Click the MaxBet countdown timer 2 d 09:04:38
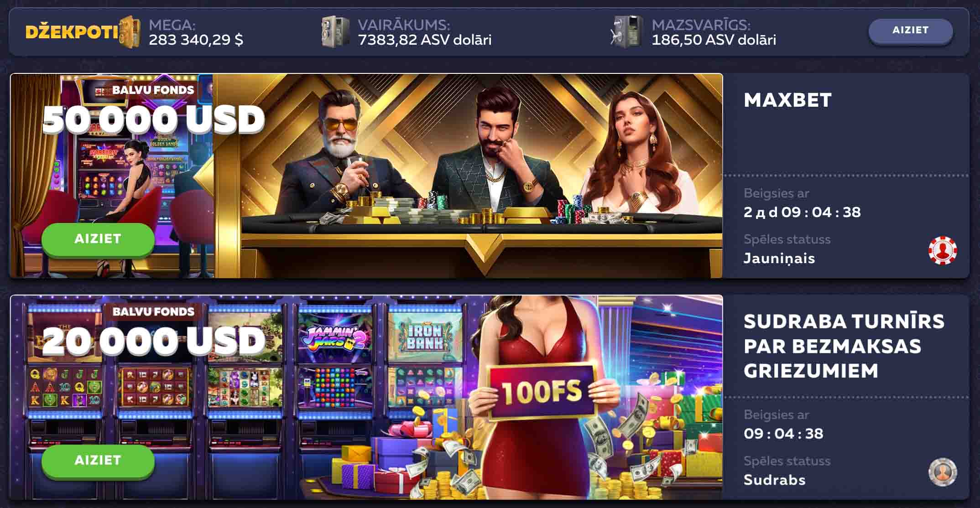This screenshot has height=508, width=980. point(802,212)
